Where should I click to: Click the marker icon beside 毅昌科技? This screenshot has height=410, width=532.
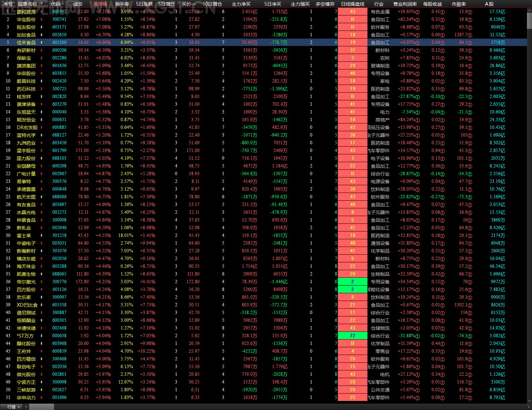[x=42, y=81]
